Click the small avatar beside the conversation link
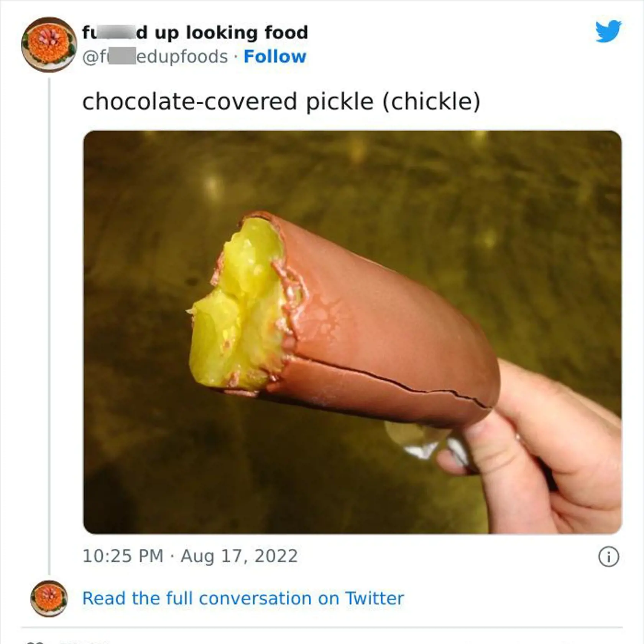644x644 pixels. [x=49, y=598]
